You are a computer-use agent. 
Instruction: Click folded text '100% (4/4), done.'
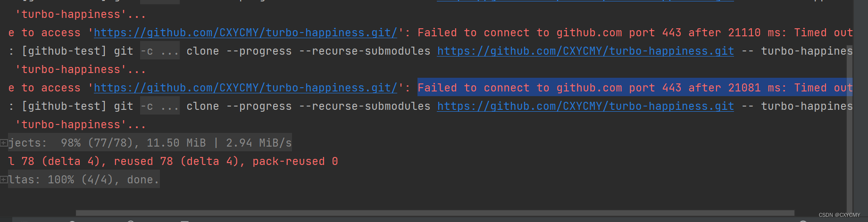(x=103, y=180)
